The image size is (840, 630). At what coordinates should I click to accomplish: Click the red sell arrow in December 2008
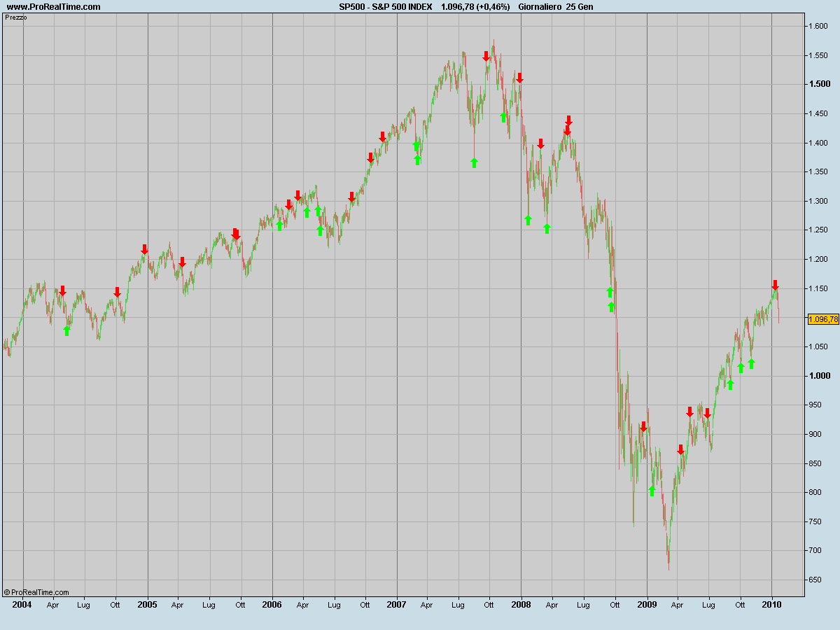click(x=643, y=426)
